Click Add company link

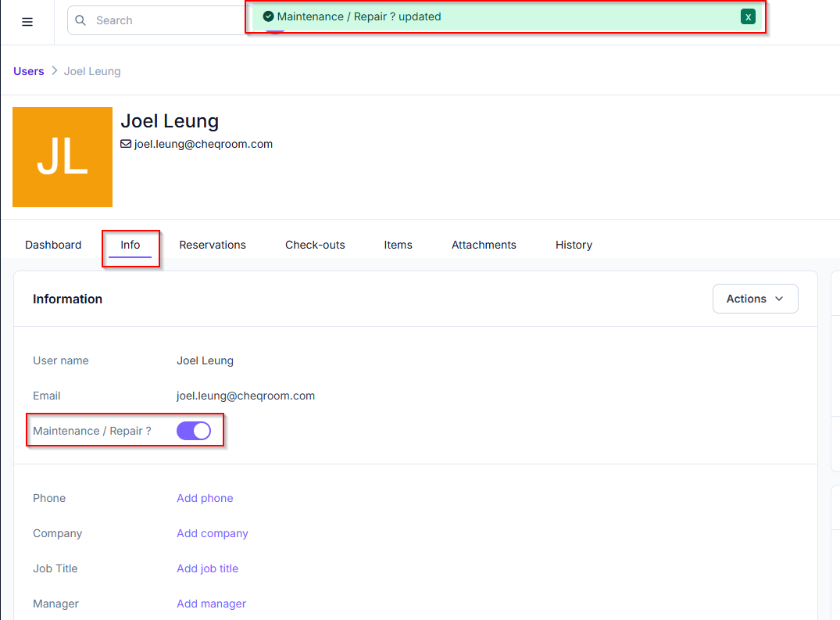pyautogui.click(x=213, y=533)
